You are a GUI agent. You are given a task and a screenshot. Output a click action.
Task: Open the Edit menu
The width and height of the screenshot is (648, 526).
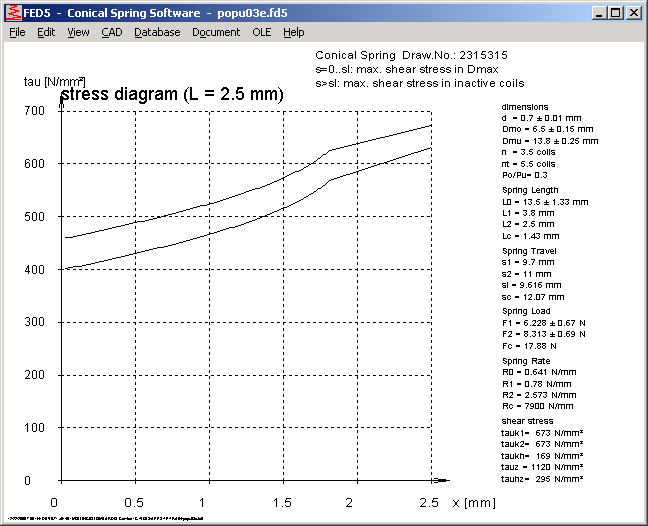click(x=46, y=32)
